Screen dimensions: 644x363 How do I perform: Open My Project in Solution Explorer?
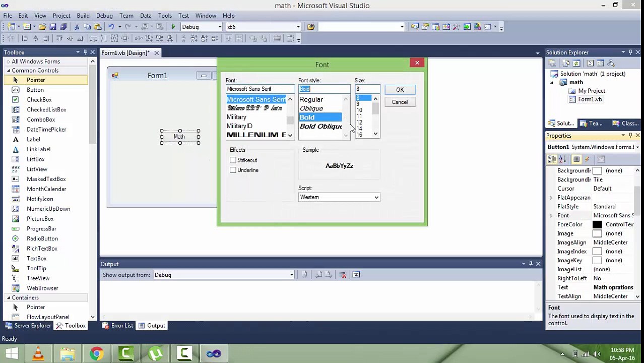point(592,91)
